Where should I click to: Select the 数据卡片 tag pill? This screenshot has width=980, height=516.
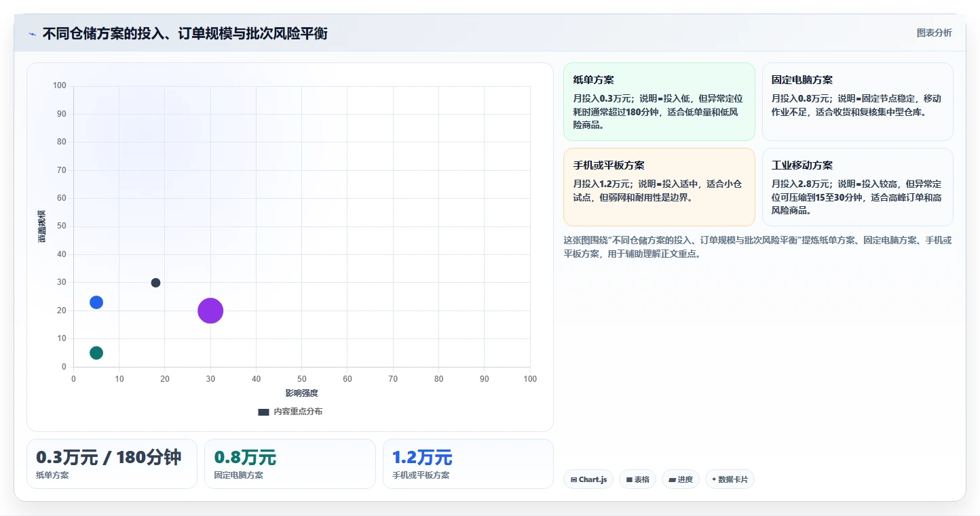730,479
